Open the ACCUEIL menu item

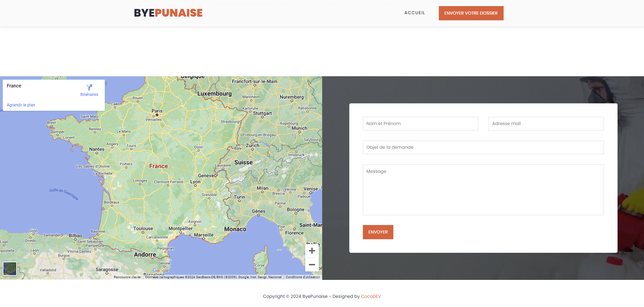click(x=414, y=13)
